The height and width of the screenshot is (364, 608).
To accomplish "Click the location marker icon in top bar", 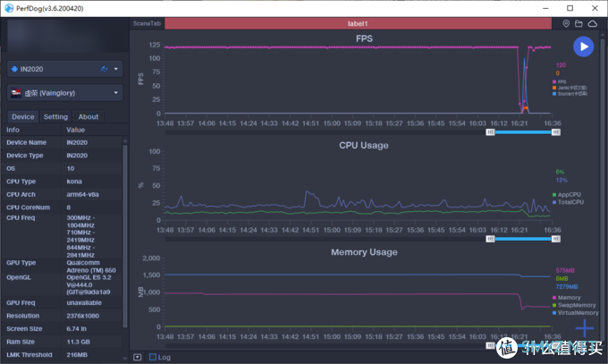I will pyautogui.click(x=566, y=23).
